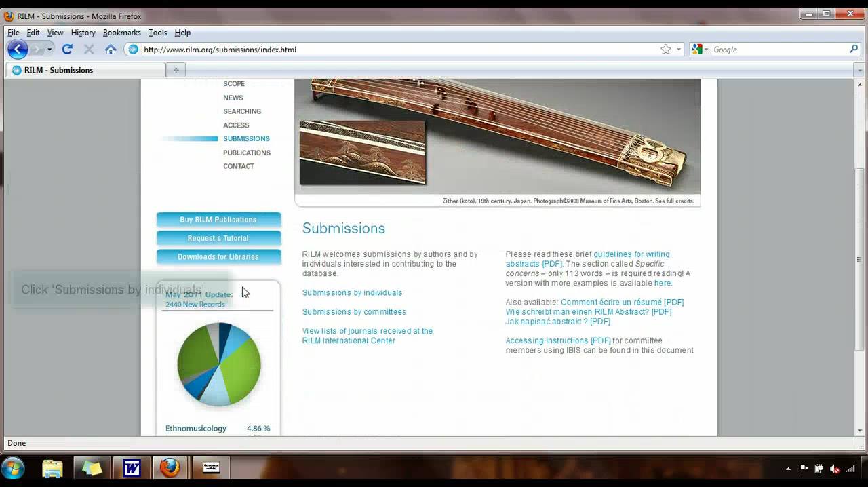Open the Windows Start button
The image size is (868, 487).
click(x=13, y=468)
